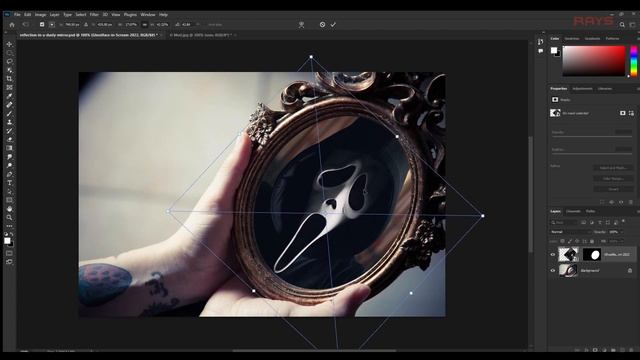Select the Eraser tool
640x360 pixels.
[9, 139]
